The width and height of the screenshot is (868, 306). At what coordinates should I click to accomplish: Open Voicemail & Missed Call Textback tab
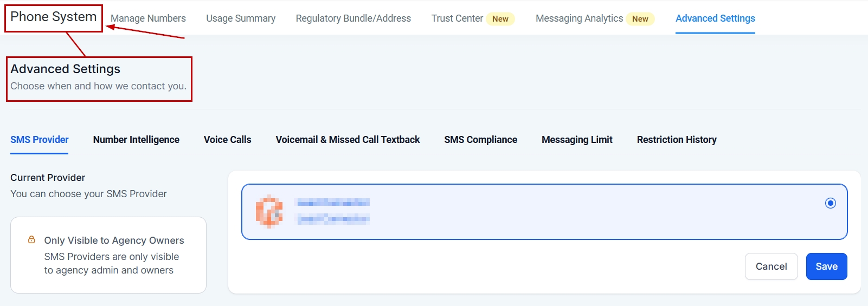[348, 140]
